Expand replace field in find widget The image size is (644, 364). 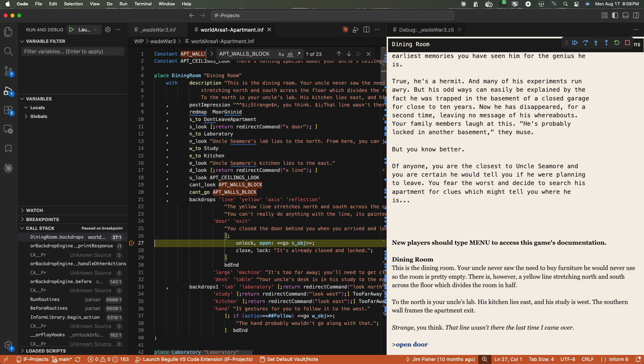click(212, 54)
